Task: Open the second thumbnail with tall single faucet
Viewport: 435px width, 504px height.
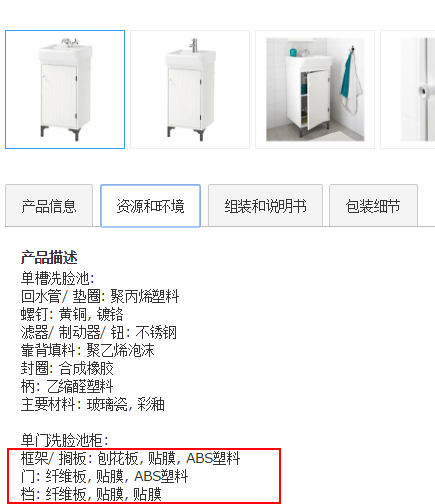Action: tap(190, 89)
